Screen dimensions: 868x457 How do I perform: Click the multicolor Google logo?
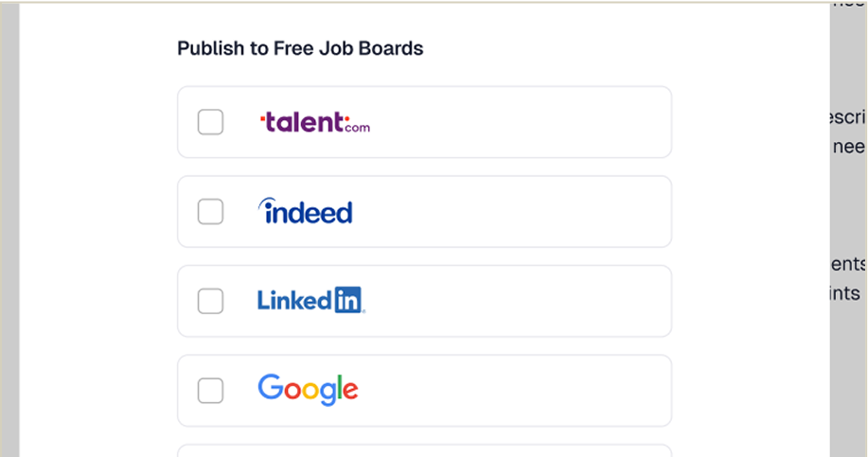pyautogui.click(x=308, y=390)
